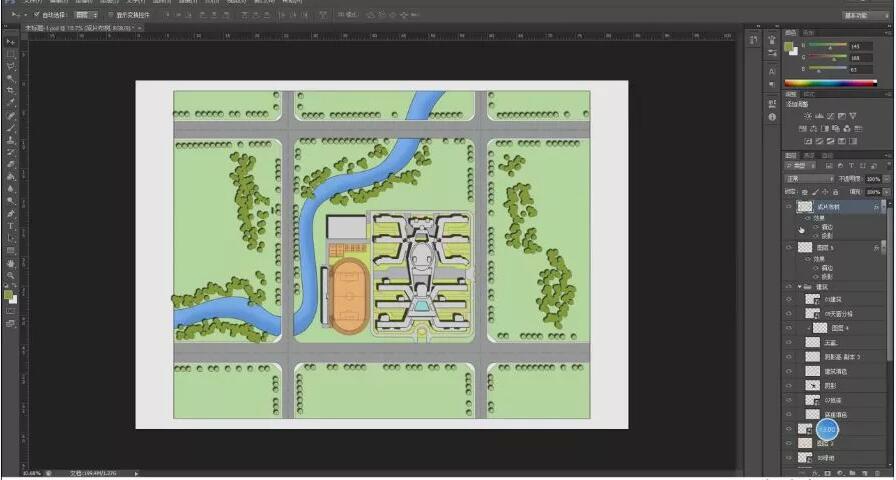Click the Brightness/Contrast adjustment icon
The width and height of the screenshot is (896, 480).
click(x=807, y=117)
